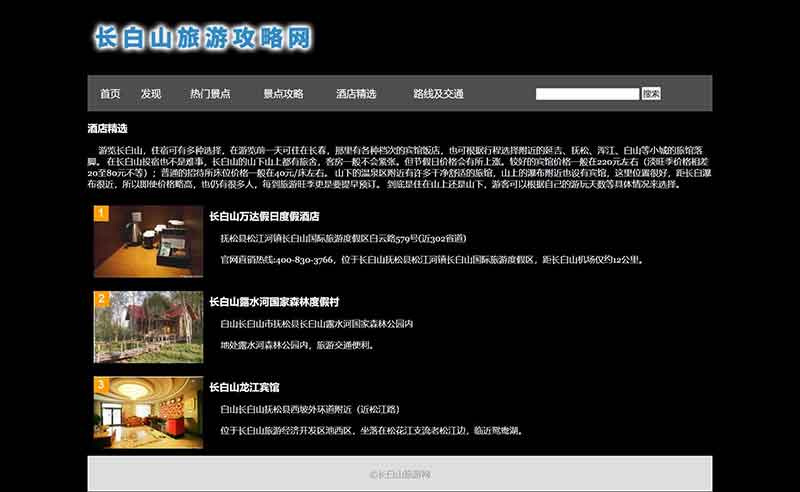Open the 景点攻略 navigation item

coord(283,94)
